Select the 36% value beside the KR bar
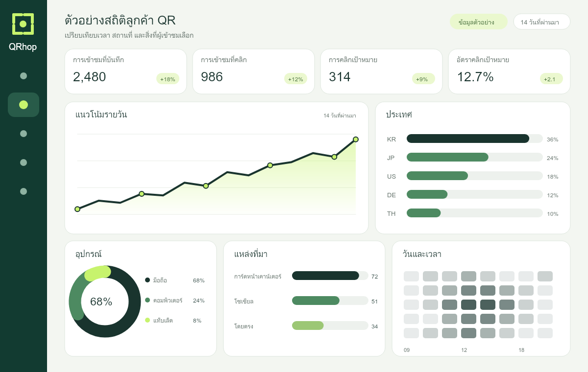Screen dimensions: 588x372 point(553,139)
